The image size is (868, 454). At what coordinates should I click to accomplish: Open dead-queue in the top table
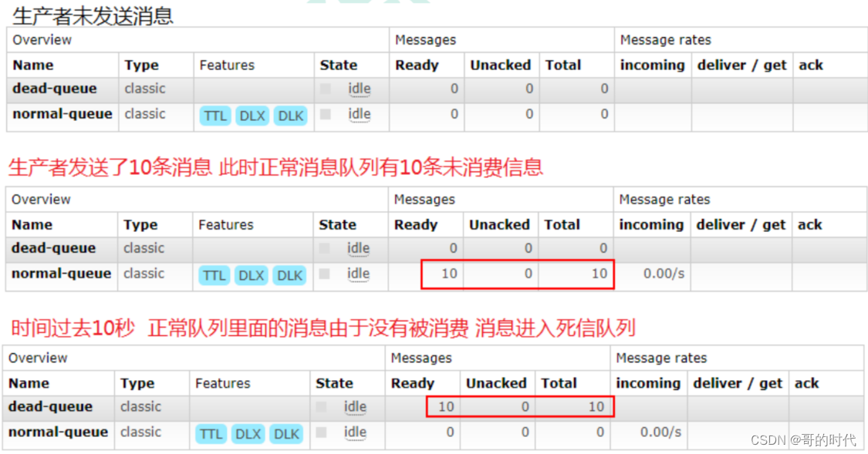pos(55,89)
